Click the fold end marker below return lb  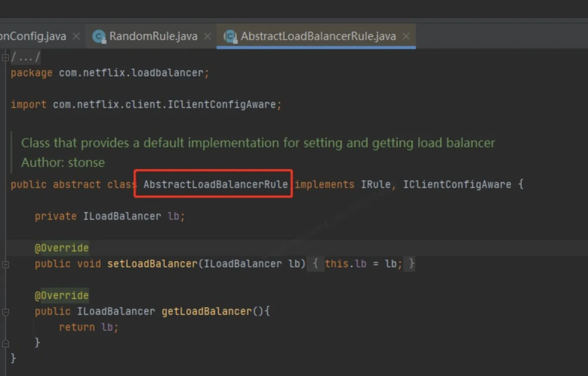(5, 343)
